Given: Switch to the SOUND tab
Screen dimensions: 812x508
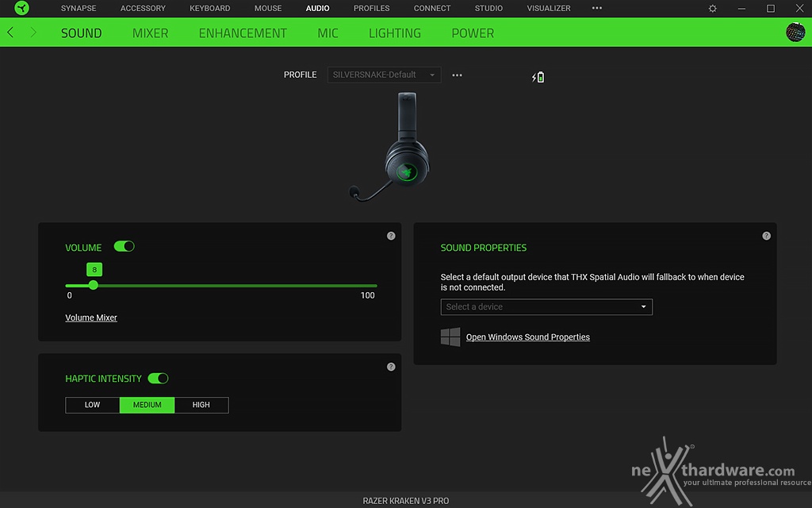Looking at the screenshot, I should click(x=82, y=33).
